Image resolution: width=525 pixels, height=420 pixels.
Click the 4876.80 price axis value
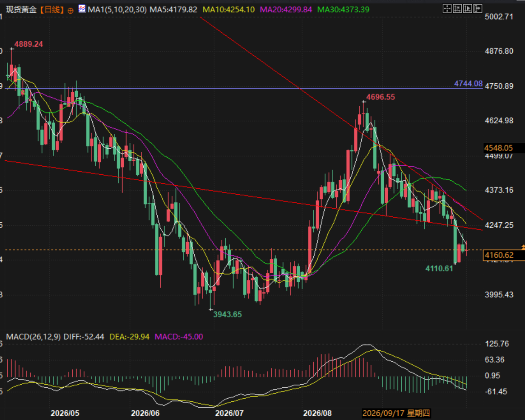point(499,51)
